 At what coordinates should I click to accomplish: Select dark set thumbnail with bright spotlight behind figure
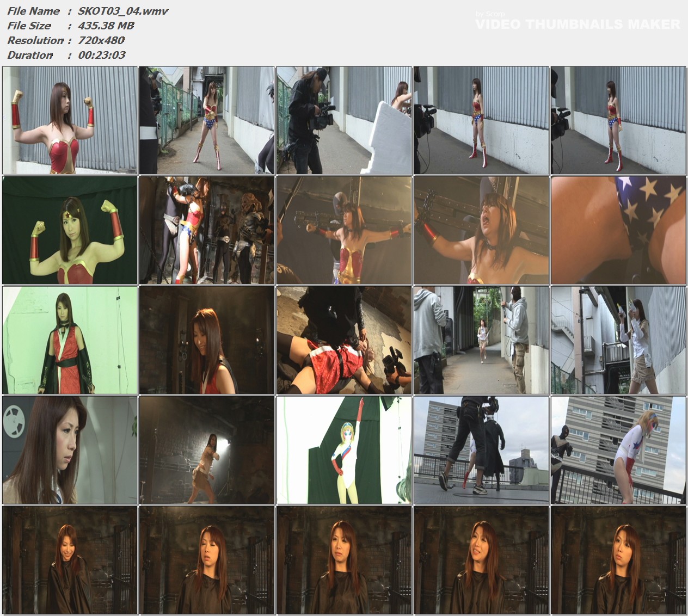point(207,450)
